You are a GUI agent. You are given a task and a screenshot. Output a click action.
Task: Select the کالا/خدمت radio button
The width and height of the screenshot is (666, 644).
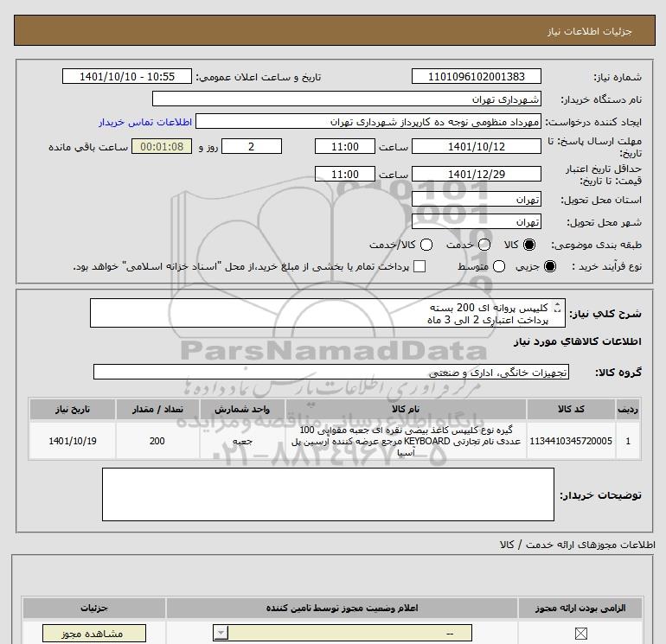tap(426, 245)
